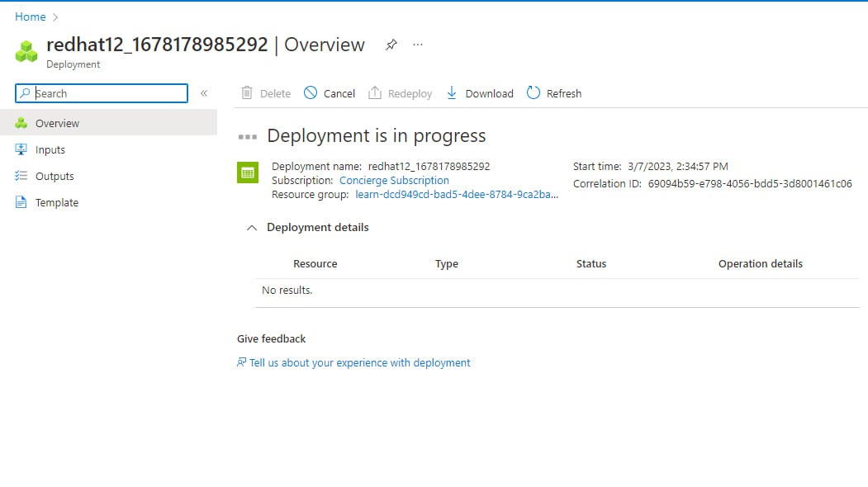This screenshot has height=487, width=868.
Task: Open the Overview menu item
Action: coord(108,123)
